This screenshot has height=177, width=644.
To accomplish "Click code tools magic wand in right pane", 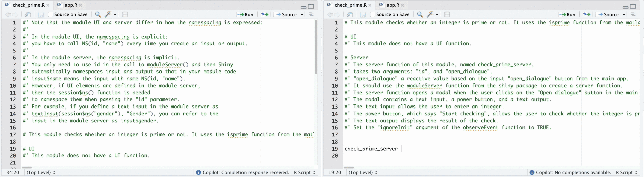I will point(430,14).
